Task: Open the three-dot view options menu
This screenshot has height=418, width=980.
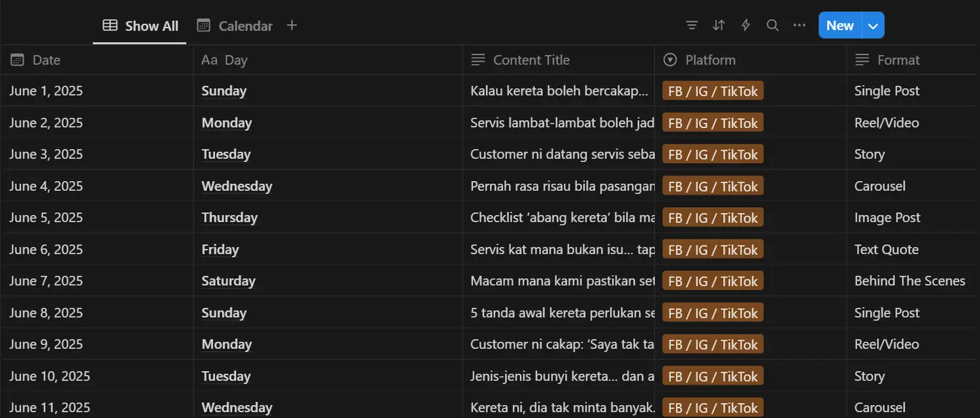Action: [799, 25]
